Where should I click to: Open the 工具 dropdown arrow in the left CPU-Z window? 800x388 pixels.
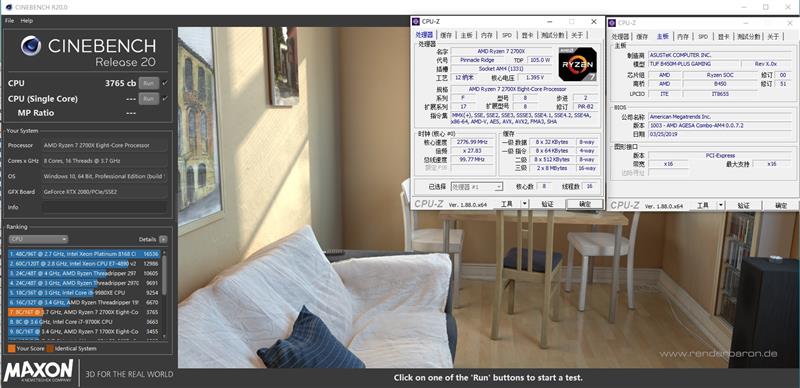pos(524,204)
